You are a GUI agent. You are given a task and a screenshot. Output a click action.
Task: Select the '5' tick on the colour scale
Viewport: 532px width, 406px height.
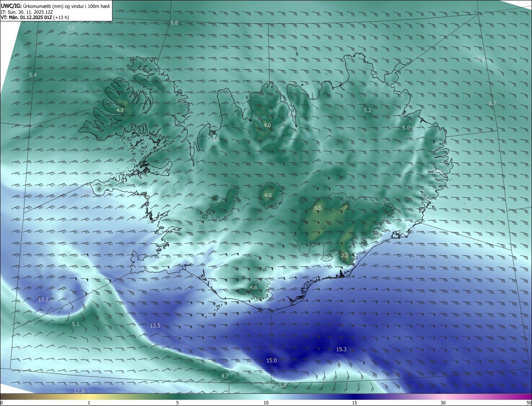[177, 403]
